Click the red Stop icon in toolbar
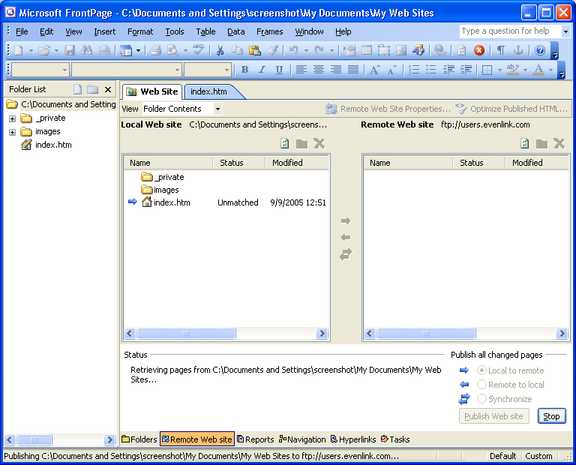Viewport: 576px width, 465px height. [x=479, y=50]
